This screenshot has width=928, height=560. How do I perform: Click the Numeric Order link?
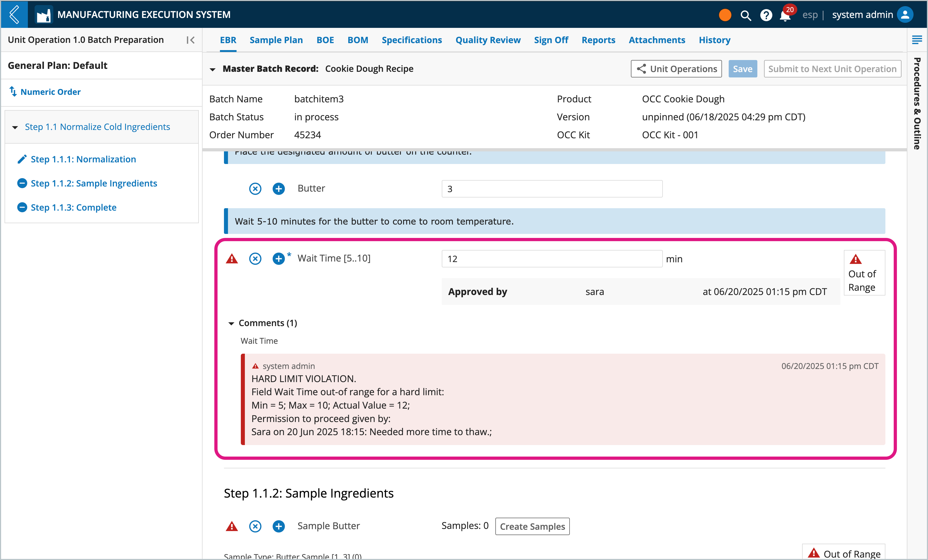click(50, 92)
